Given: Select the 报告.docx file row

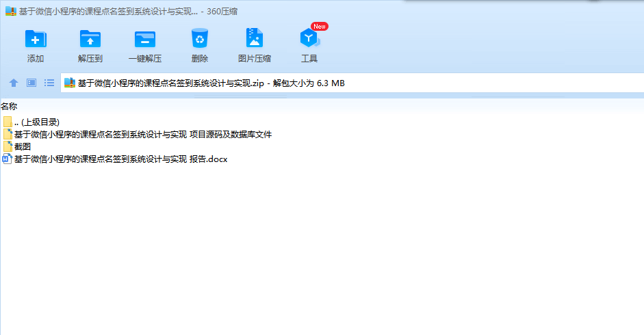Looking at the screenshot, I should tap(115, 159).
